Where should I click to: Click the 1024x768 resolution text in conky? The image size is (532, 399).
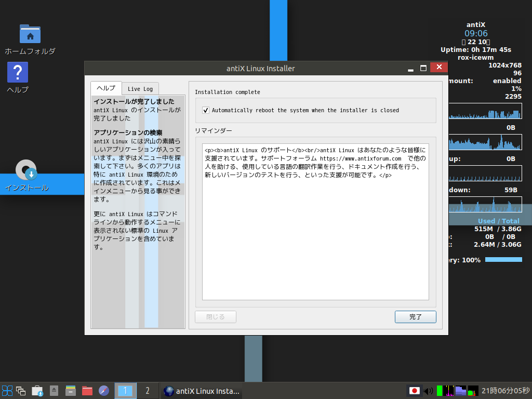(x=505, y=65)
